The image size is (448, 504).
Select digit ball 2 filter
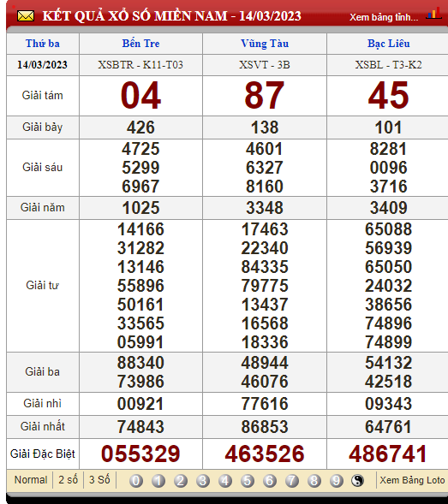181,481
